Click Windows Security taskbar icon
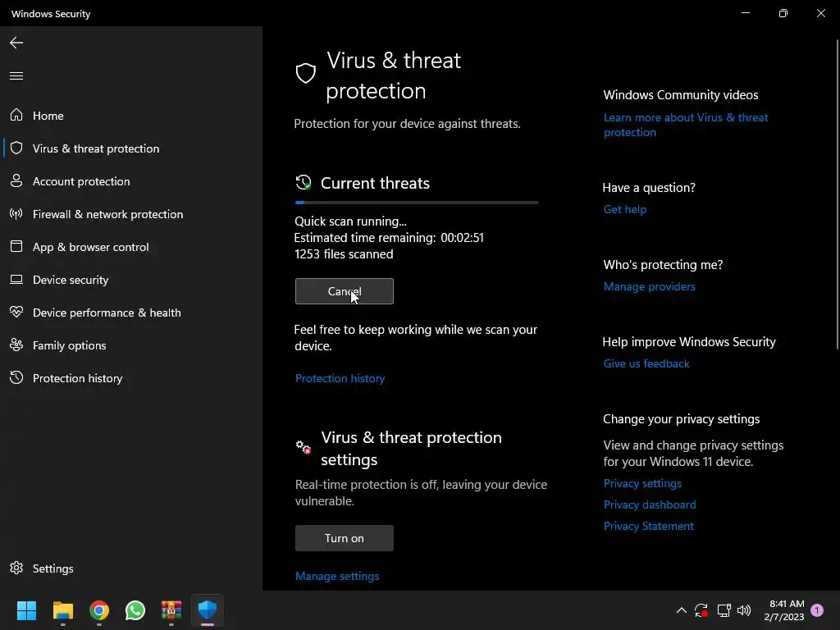This screenshot has height=630, width=840. point(208,610)
